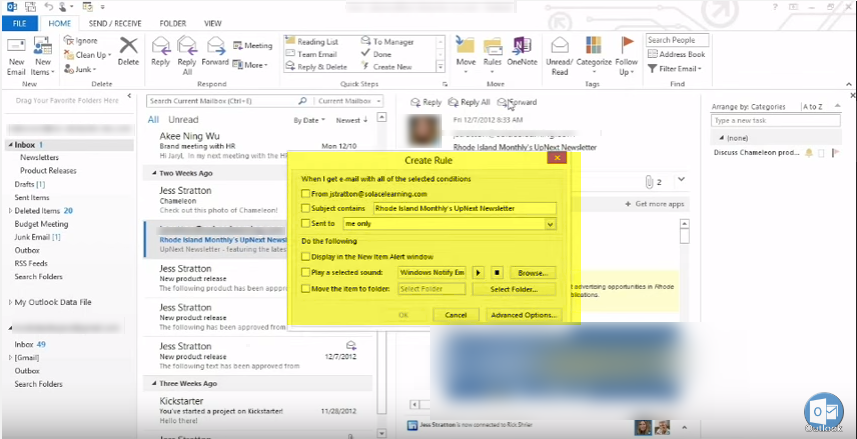857x439 pixels.
Task: Expand the Sent to 'me only' dropdown
Action: [x=549, y=225]
